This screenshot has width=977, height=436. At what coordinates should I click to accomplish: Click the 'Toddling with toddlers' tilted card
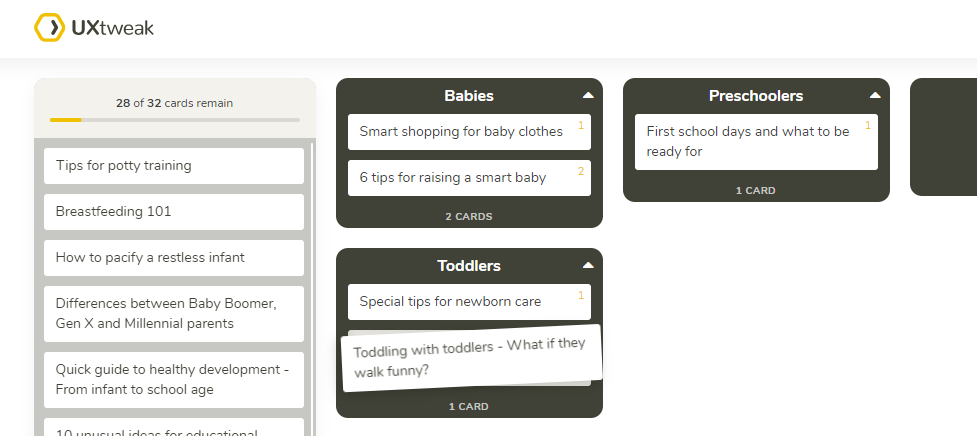472,358
